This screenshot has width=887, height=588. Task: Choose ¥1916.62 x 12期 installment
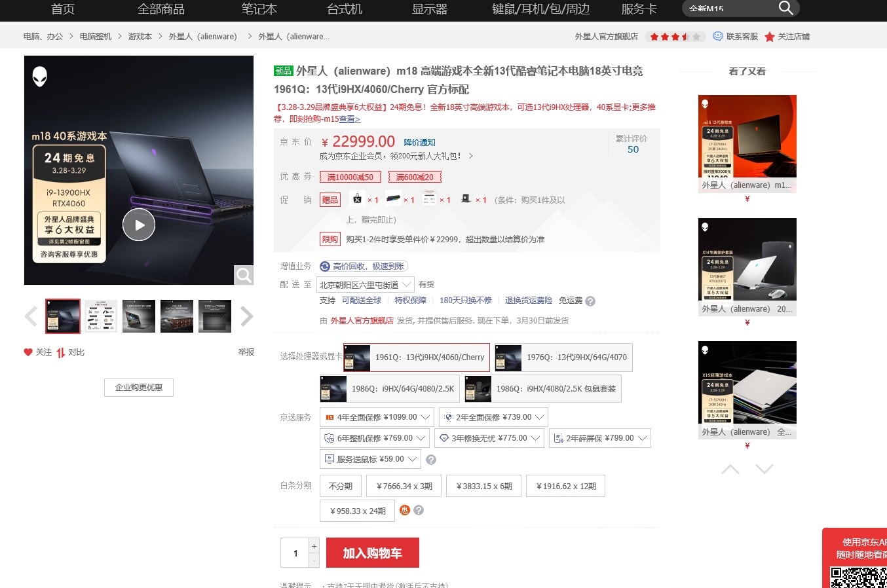[566, 487]
